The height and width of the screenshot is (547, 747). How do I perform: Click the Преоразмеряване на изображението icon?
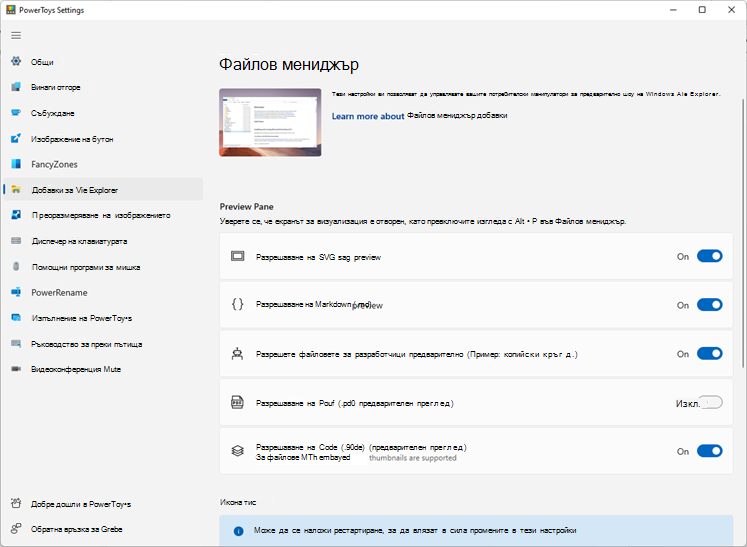click(x=16, y=215)
